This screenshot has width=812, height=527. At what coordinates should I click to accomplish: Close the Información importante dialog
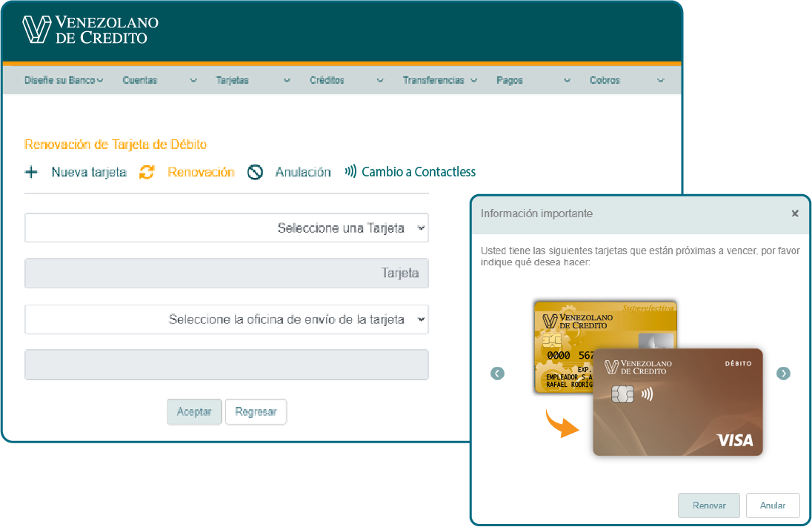pyautogui.click(x=795, y=213)
